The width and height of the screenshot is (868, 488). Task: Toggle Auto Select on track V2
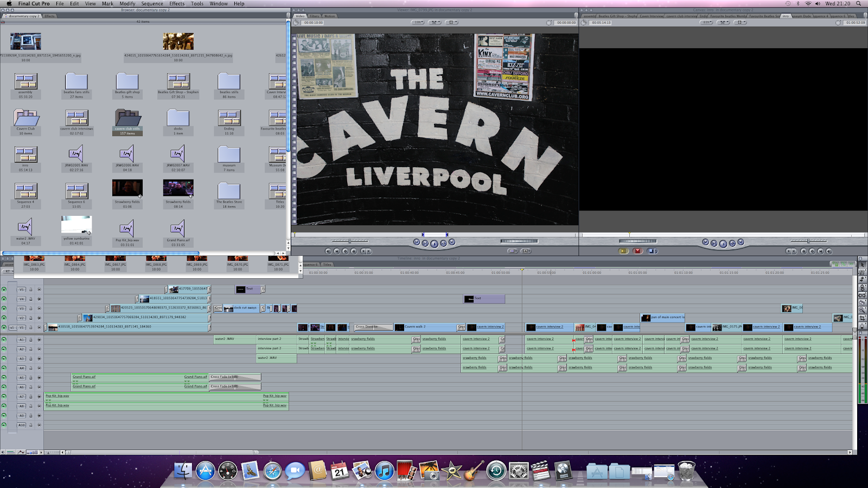(39, 318)
